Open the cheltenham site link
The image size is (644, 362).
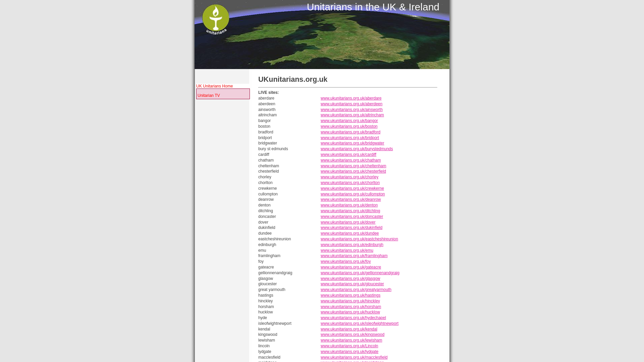(353, 166)
